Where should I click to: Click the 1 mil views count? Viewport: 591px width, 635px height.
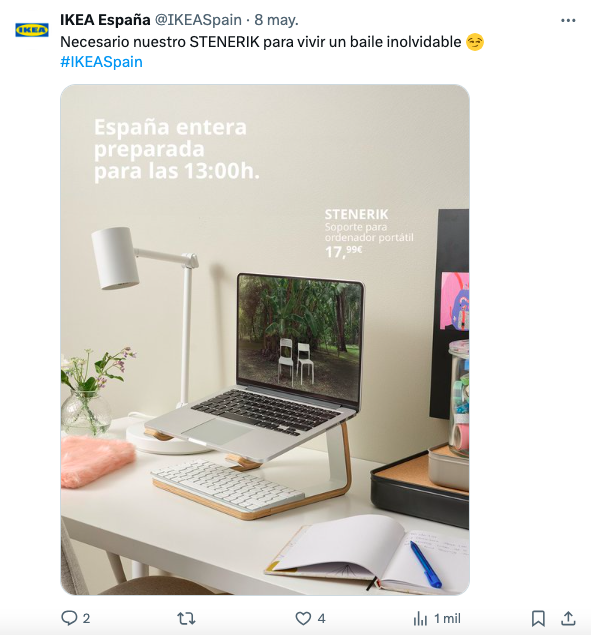click(448, 619)
